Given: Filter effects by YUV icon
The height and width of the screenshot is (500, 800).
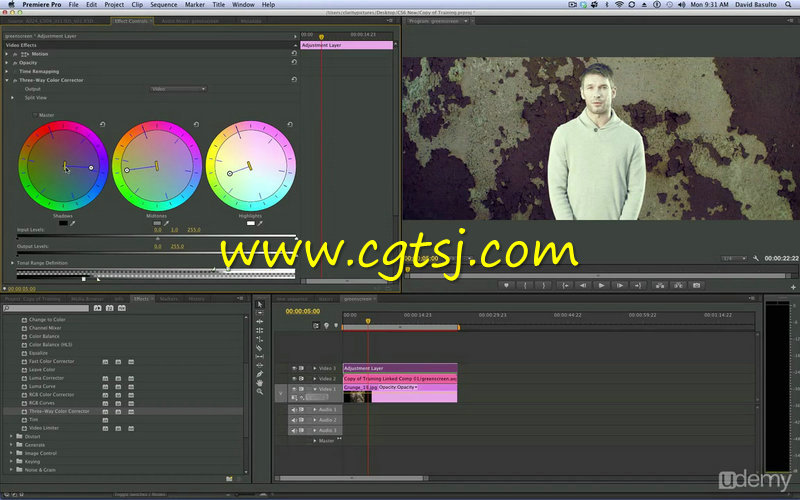Looking at the screenshot, I should pyautogui.click(x=122, y=308).
